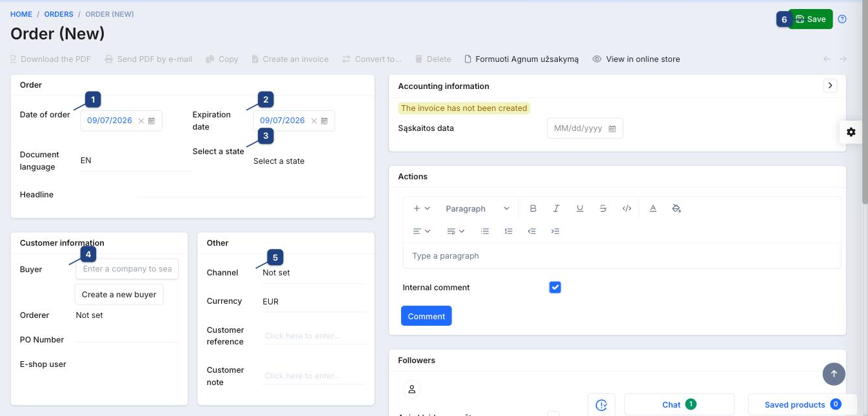The width and height of the screenshot is (868, 416).
Task: Go to ORDERS in the breadcrumb
Action: point(59,14)
